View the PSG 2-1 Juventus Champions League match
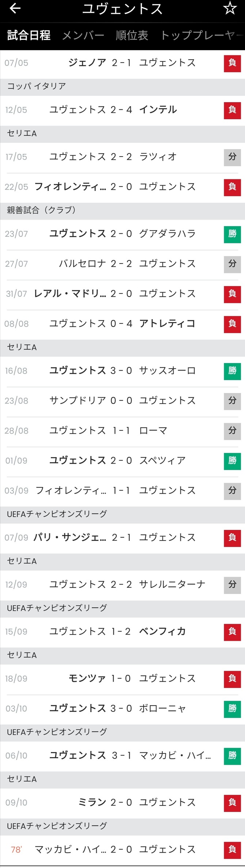 (x=122, y=538)
